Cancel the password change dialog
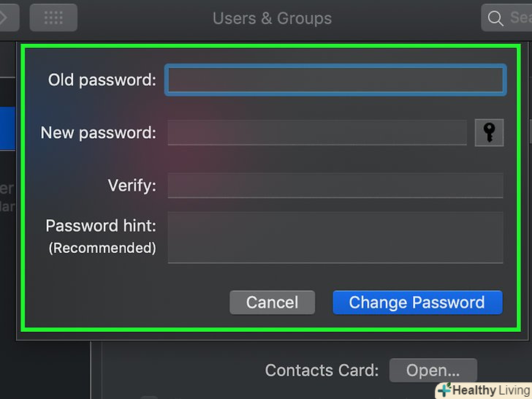Viewport: 532px width, 399px height. (272, 303)
